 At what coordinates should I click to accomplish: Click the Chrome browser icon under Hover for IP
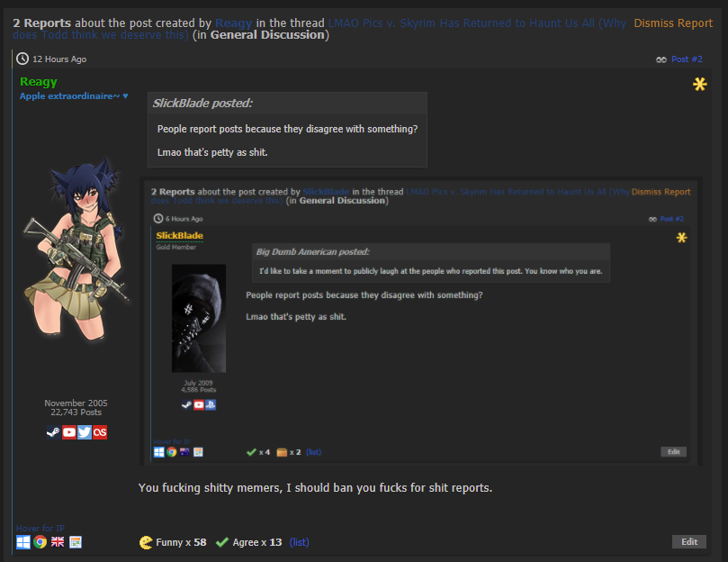(x=40, y=542)
